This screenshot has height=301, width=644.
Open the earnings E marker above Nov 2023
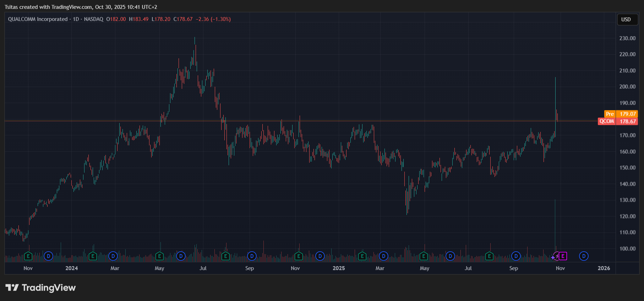click(x=28, y=256)
